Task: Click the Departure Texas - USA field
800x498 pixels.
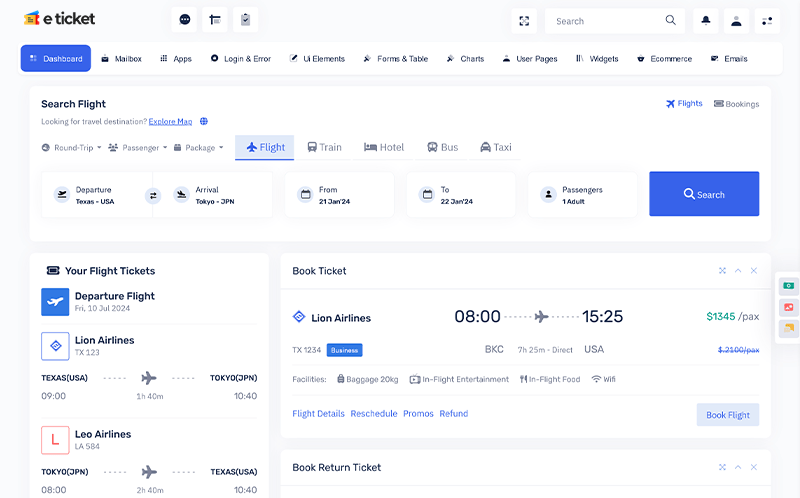Action: [x=97, y=195]
